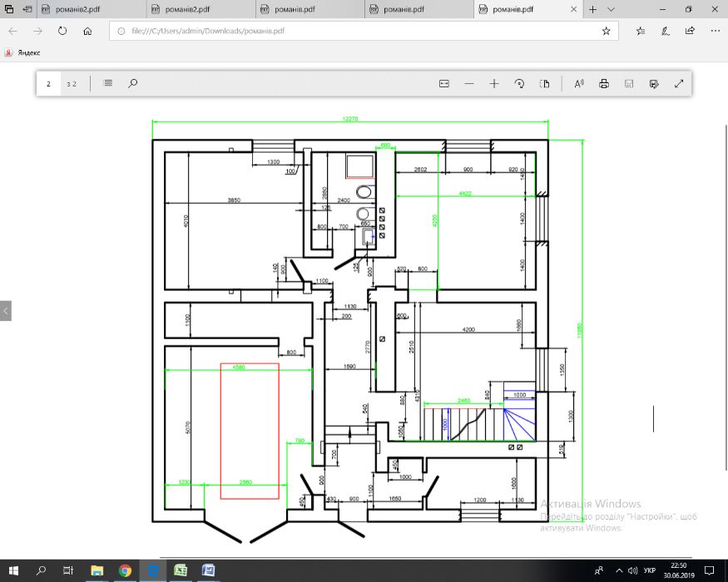Screen dimensions: 728x582
Task: Open Google Chrome from the taskbar
Action: pyautogui.click(x=125, y=571)
